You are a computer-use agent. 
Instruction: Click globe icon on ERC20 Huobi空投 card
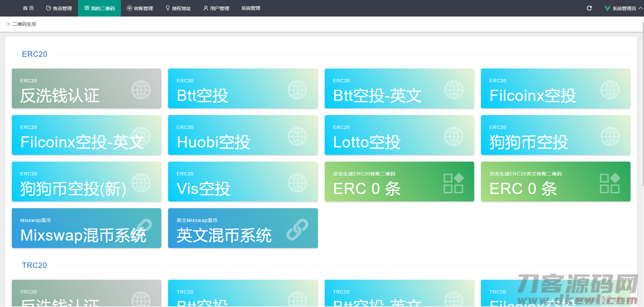tap(297, 136)
